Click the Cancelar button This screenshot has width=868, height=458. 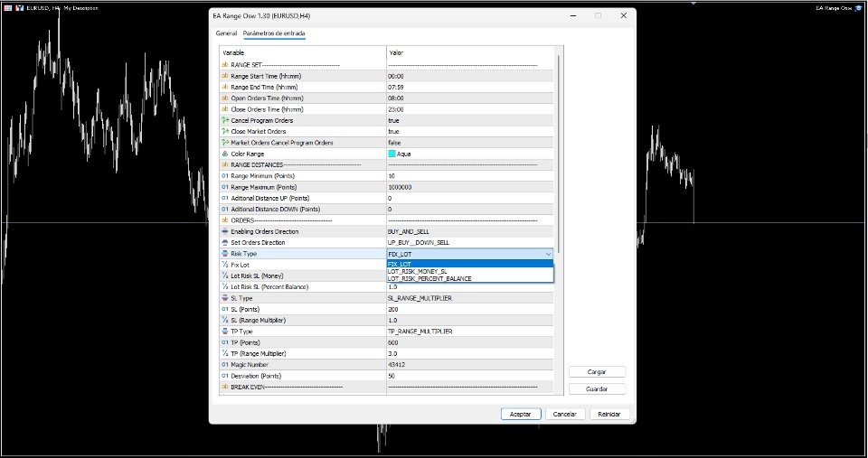tap(564, 414)
